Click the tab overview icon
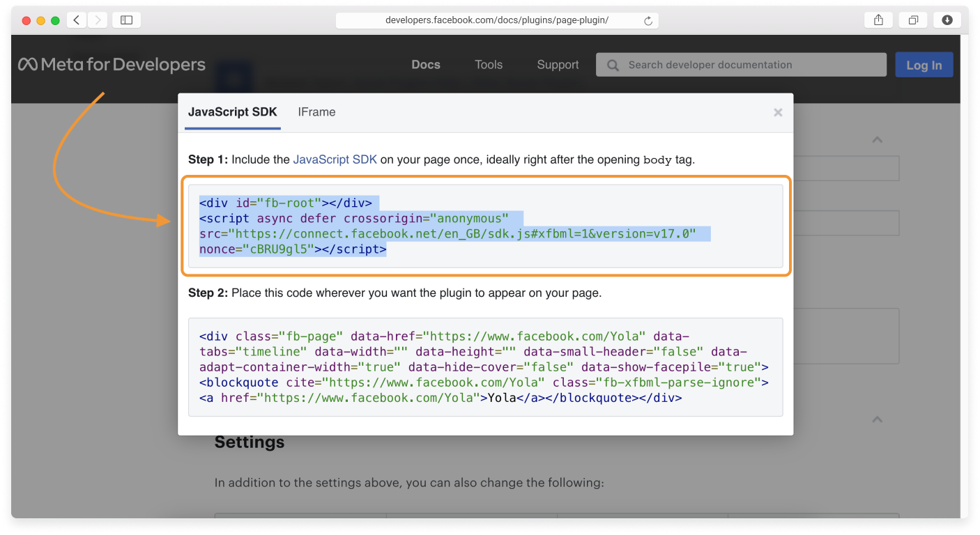 pos(913,20)
